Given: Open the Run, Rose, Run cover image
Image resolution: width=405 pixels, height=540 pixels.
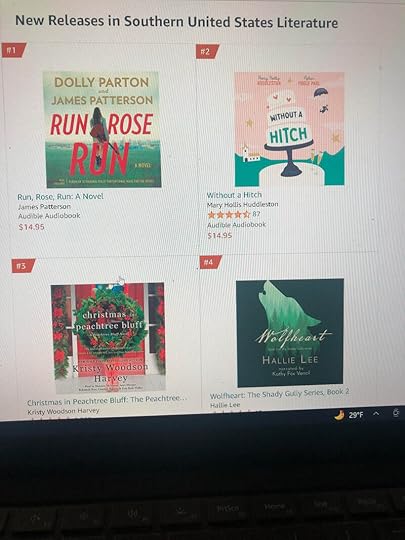Looking at the screenshot, I should [x=103, y=129].
